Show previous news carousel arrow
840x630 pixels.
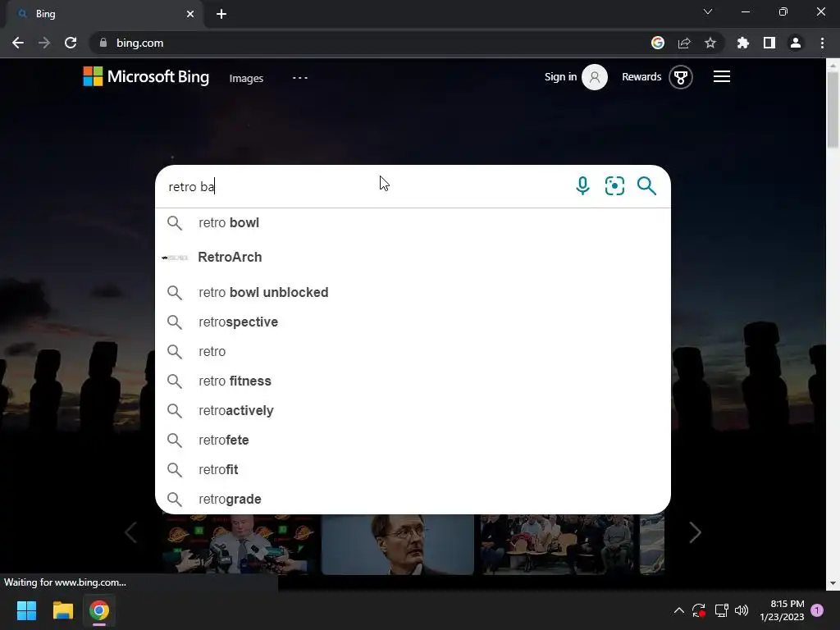tap(130, 532)
